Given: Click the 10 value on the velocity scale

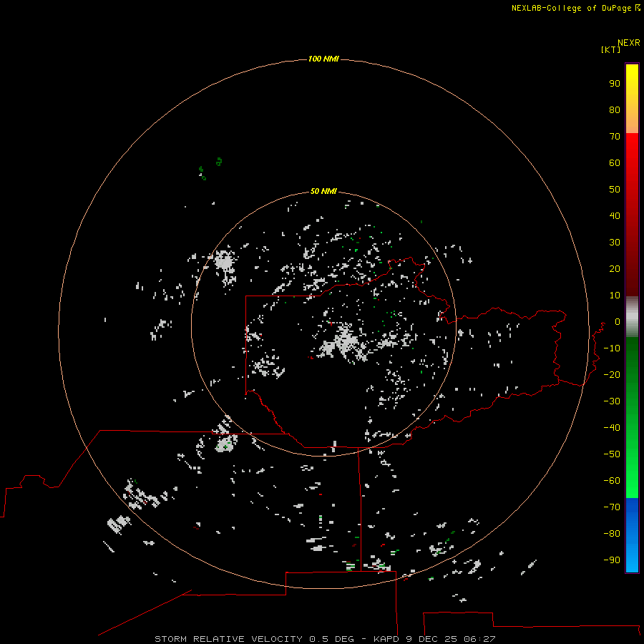Looking at the screenshot, I should [x=615, y=296].
